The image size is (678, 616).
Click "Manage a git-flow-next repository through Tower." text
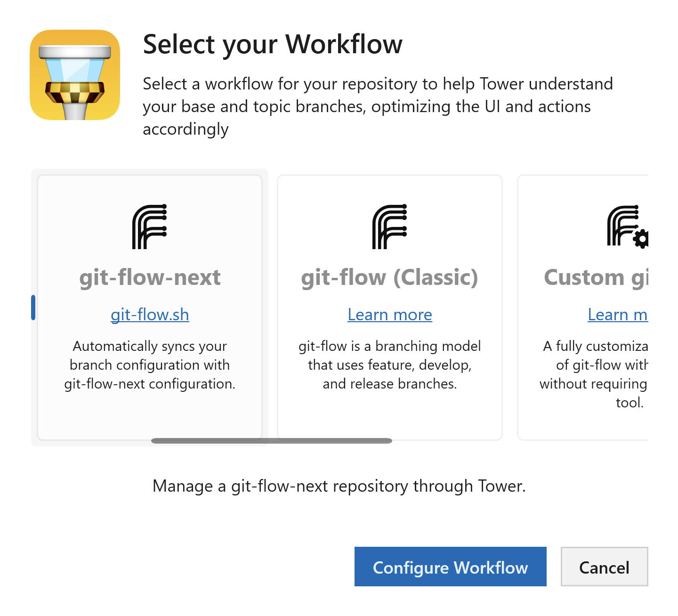[x=339, y=486]
